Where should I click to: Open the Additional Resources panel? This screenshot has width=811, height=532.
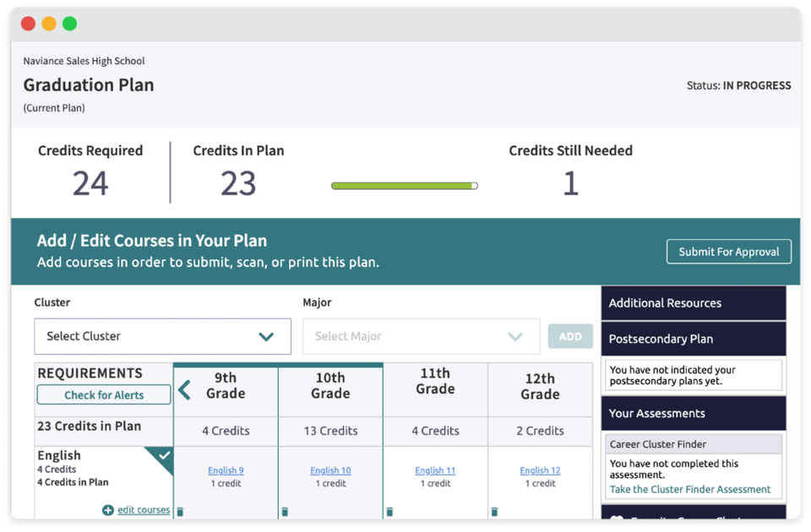point(693,303)
